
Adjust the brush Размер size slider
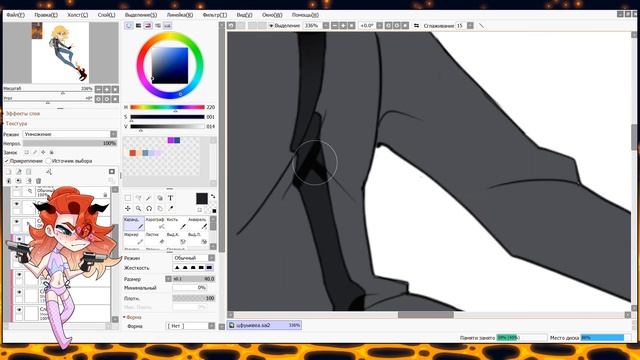click(x=193, y=279)
